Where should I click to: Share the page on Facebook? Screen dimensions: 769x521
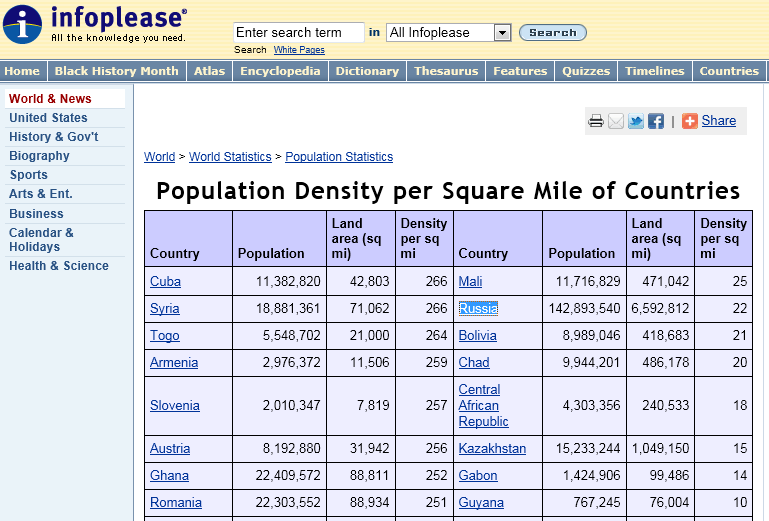656,121
